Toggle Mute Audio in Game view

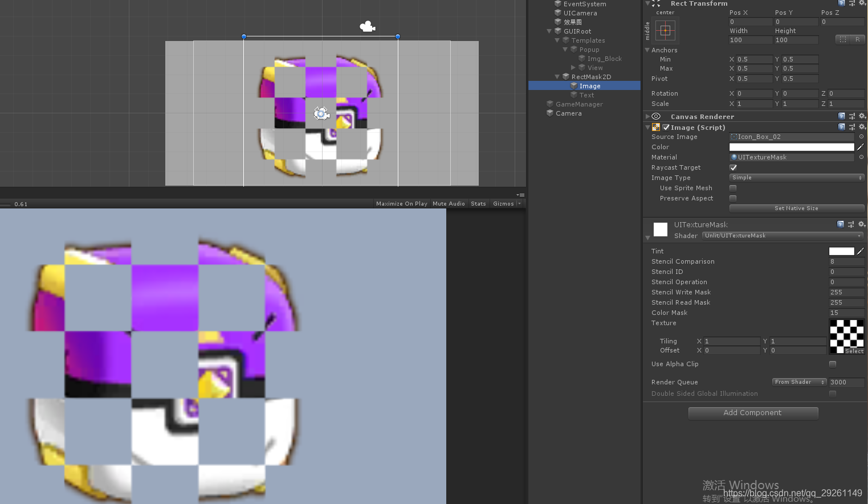(x=449, y=203)
